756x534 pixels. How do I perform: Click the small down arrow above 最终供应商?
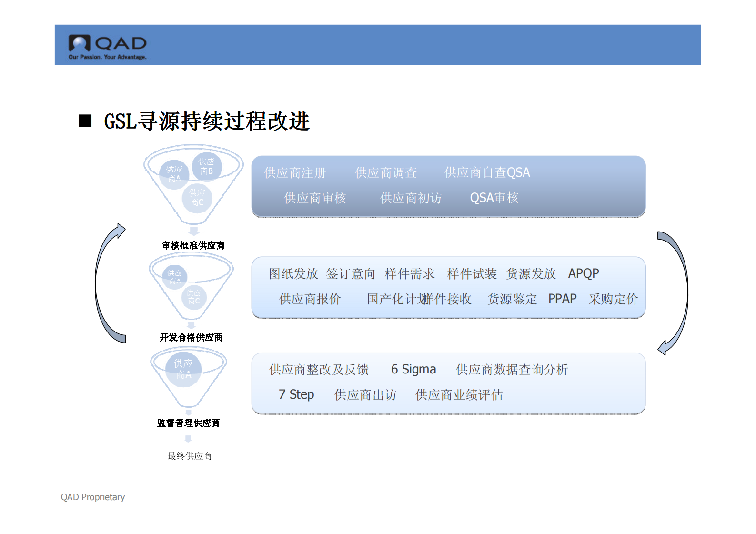coord(188,439)
